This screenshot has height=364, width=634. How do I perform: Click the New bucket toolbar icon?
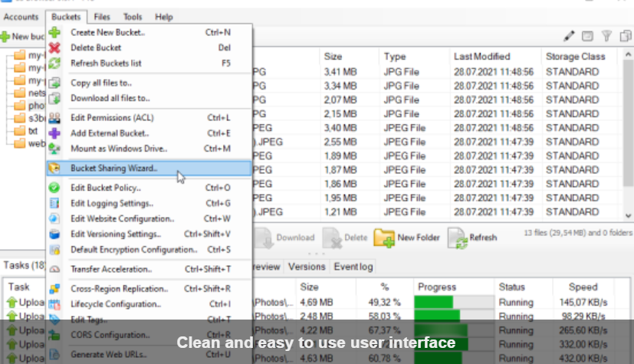pos(5,37)
